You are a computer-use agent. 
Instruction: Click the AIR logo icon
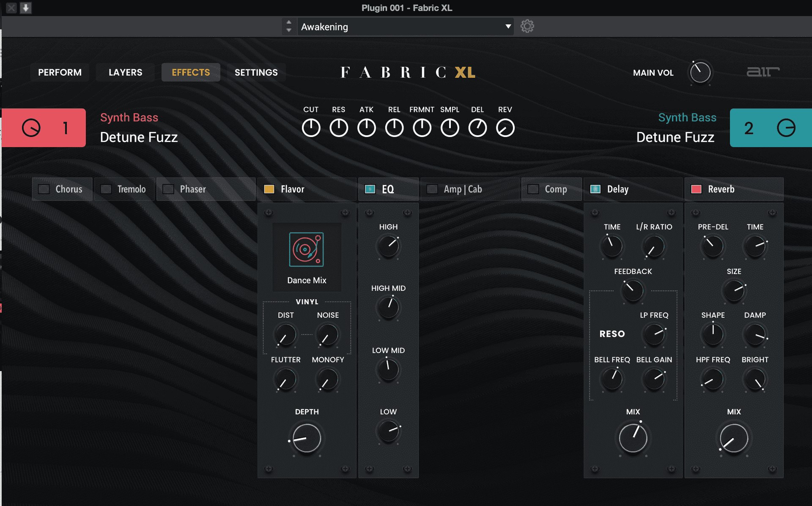(763, 72)
